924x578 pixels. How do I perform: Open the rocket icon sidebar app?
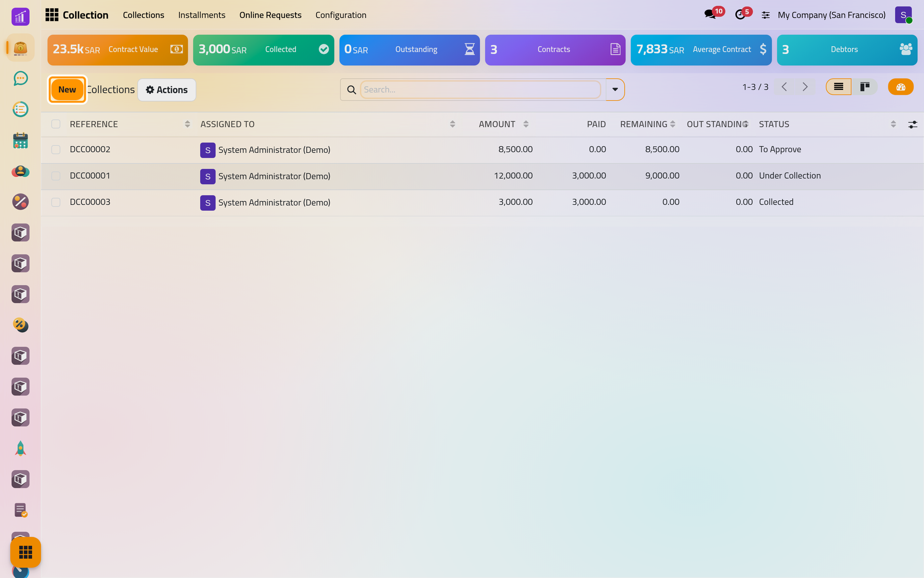coord(20,448)
